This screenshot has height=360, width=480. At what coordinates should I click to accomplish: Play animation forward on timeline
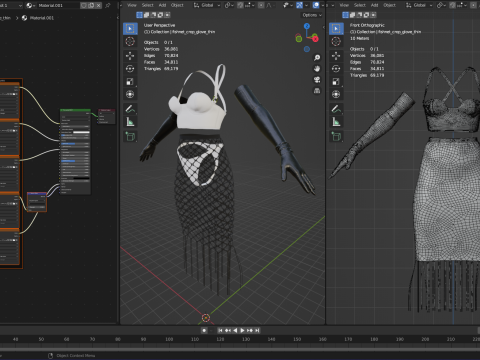pos(242,330)
